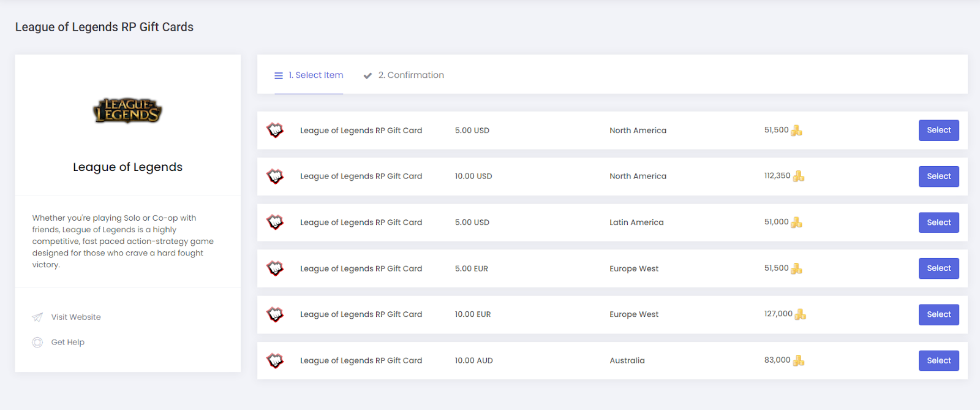
Task: Click the gift card icon in the Australia row
Action: [x=275, y=360]
